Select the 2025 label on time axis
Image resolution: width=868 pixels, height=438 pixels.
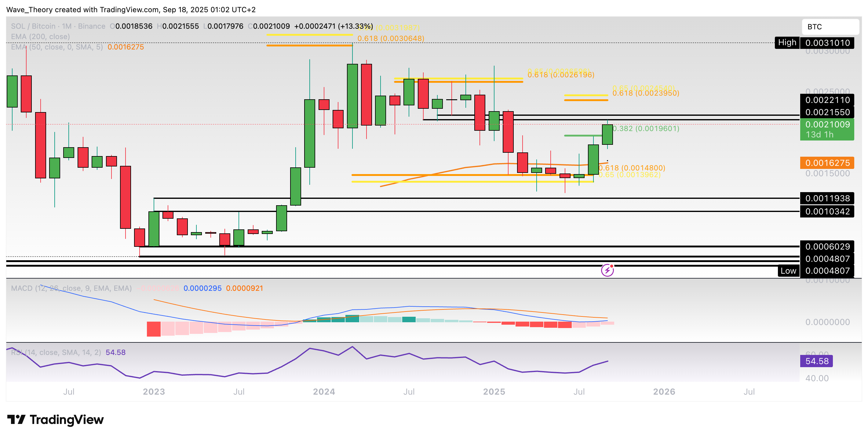point(494,392)
